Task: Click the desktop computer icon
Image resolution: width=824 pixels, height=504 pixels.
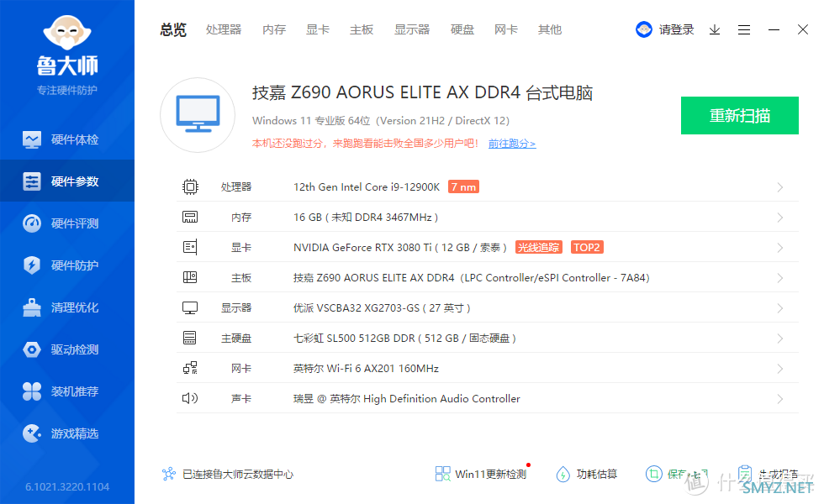Action: [x=198, y=115]
